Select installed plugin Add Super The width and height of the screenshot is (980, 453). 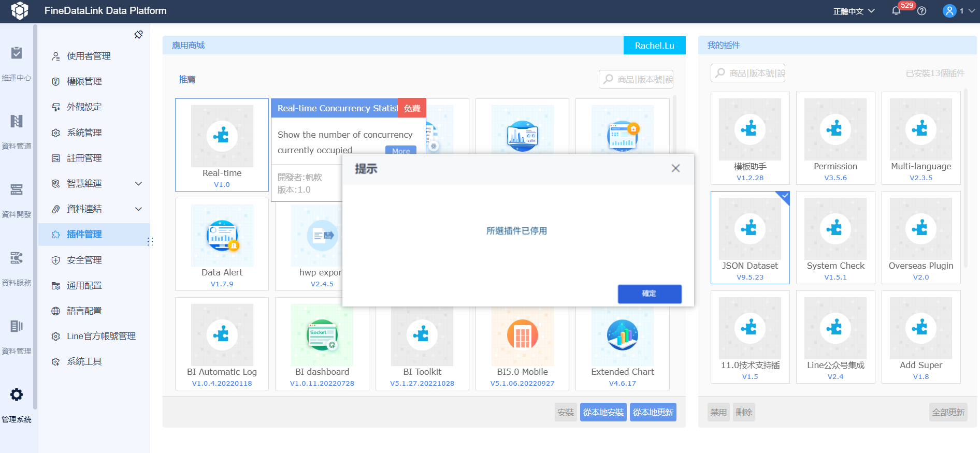coord(921,337)
